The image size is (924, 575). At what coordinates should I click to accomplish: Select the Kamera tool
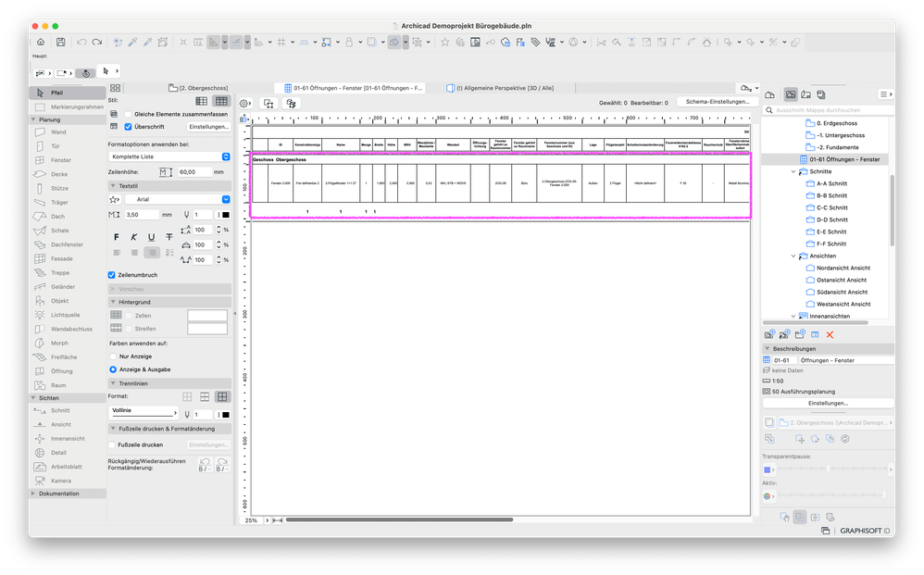(x=68, y=481)
